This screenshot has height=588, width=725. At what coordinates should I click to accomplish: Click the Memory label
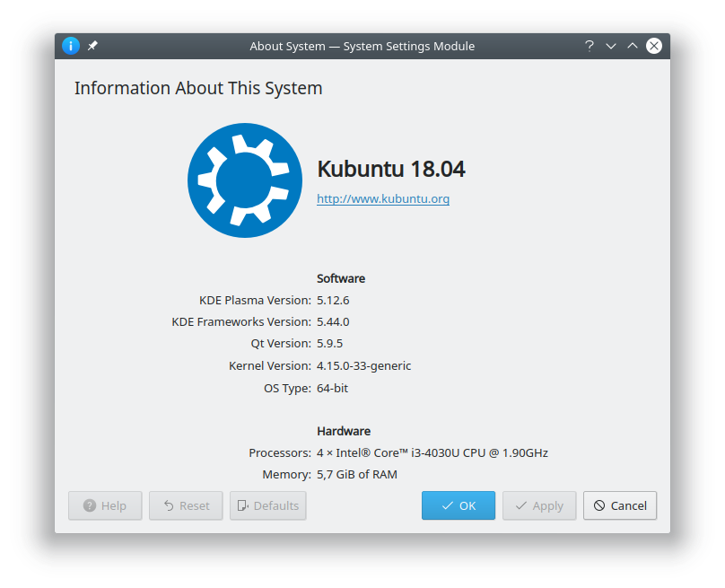[286, 474]
